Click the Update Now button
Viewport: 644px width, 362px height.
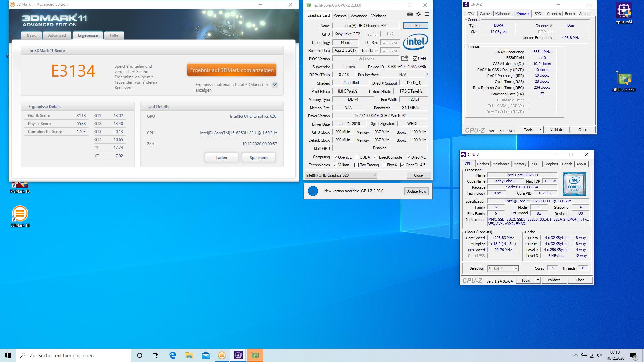coord(416,191)
